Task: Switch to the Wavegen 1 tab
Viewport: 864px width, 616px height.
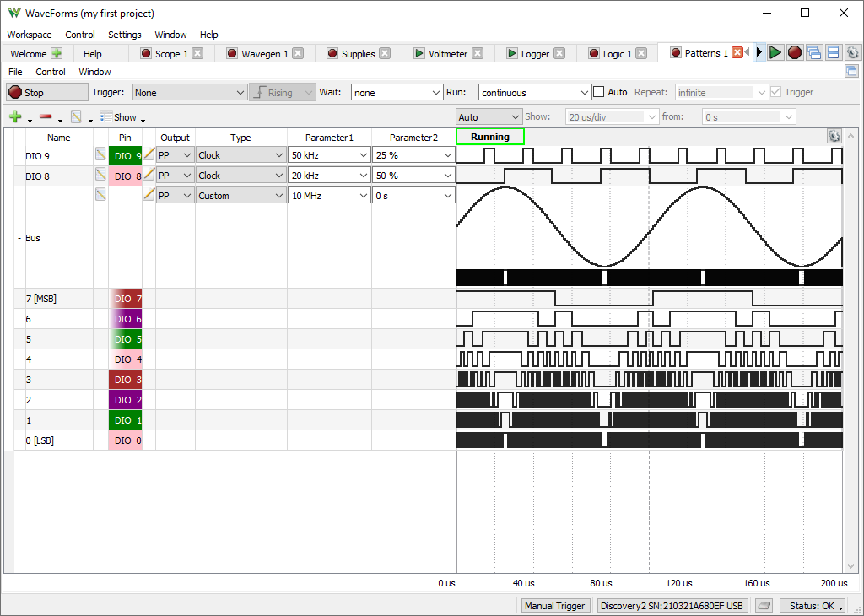Action: coord(264,53)
